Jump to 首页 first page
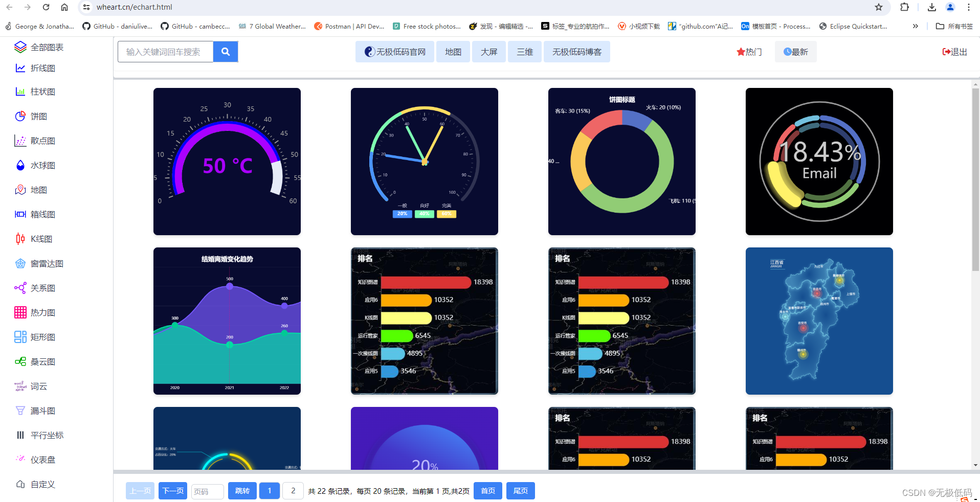The width and height of the screenshot is (980, 502). [488, 491]
